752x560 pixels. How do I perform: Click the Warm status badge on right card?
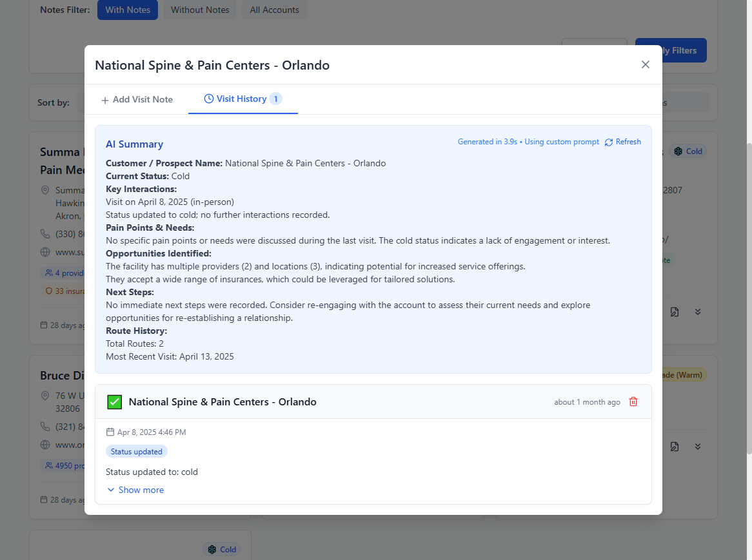coord(684,375)
